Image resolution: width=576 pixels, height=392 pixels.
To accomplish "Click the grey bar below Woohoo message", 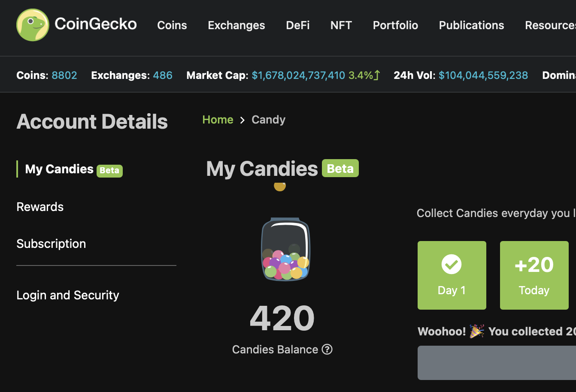I will [497, 362].
